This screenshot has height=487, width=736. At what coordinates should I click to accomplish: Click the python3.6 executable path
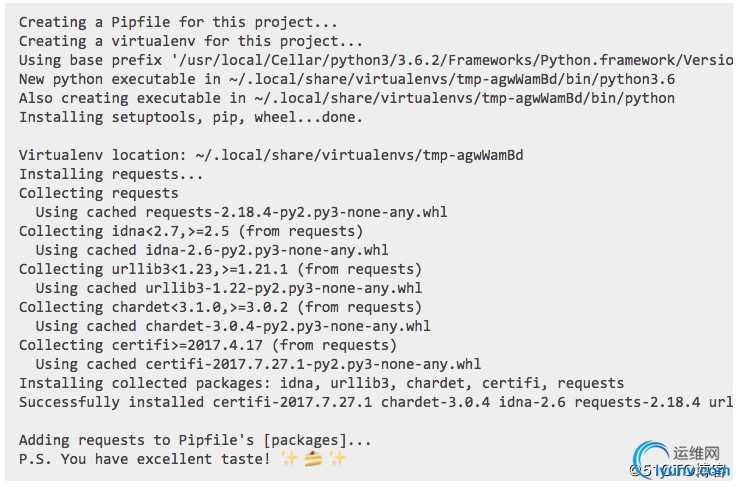[x=452, y=79]
